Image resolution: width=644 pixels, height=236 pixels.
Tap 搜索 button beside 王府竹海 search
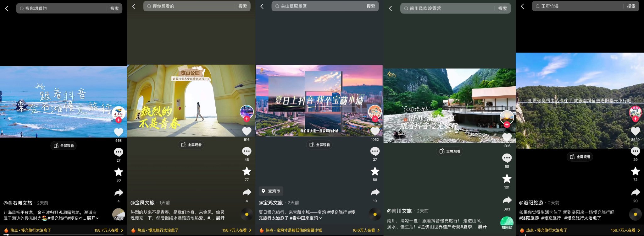tap(631, 6)
